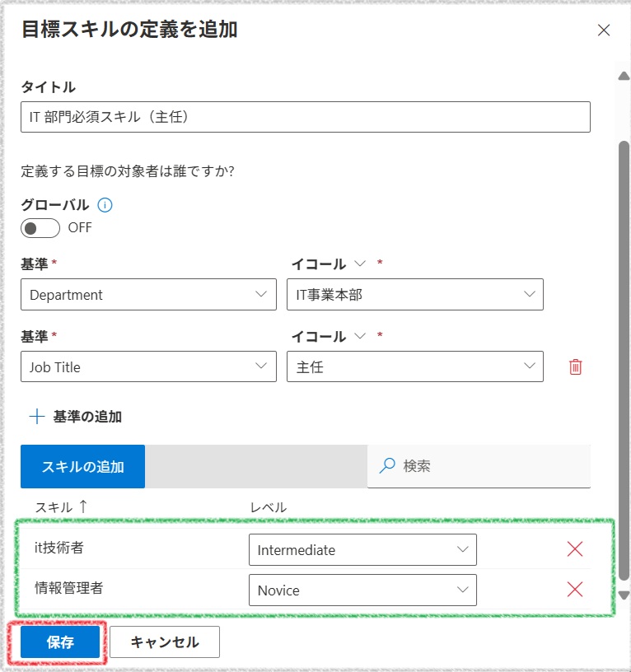Close the 目標スキルの定義を追加 dialog

604,30
